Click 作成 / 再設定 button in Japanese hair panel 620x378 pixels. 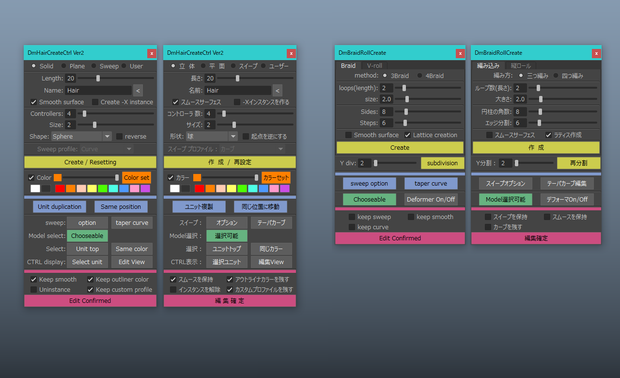(x=230, y=162)
